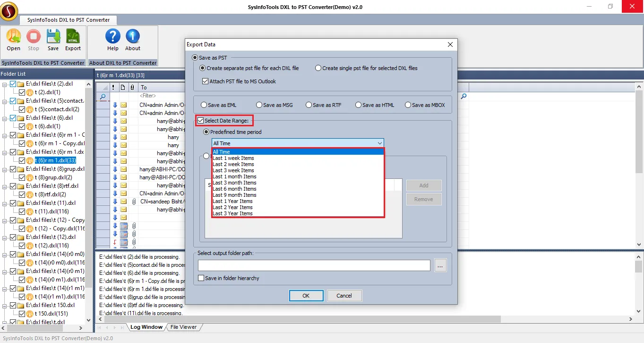The image size is (644, 343).
Task: Open the About info icon
Action: coord(133,40)
